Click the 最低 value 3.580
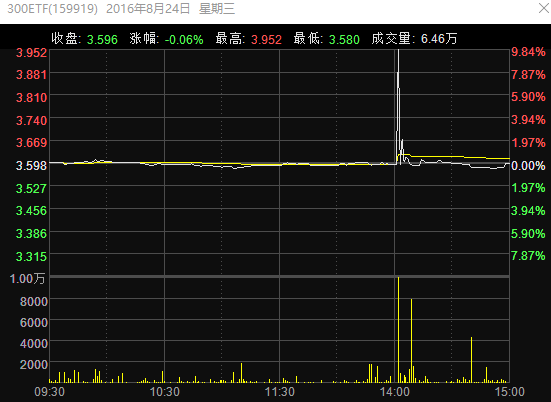The height and width of the screenshot is (402, 551). point(344,39)
